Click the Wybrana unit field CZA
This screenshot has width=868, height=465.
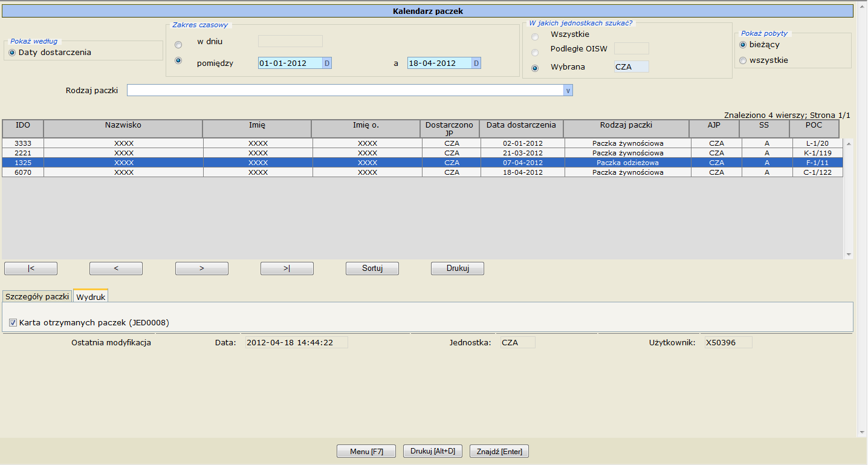[x=632, y=67]
